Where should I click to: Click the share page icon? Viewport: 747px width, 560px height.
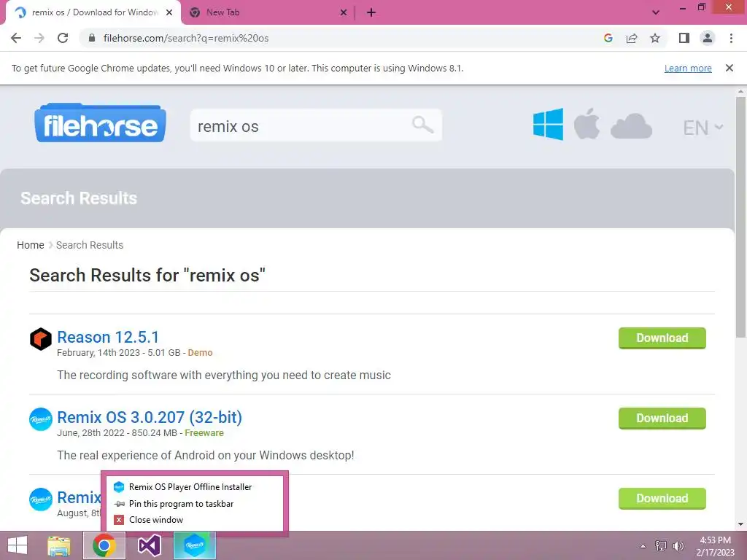[x=632, y=38]
